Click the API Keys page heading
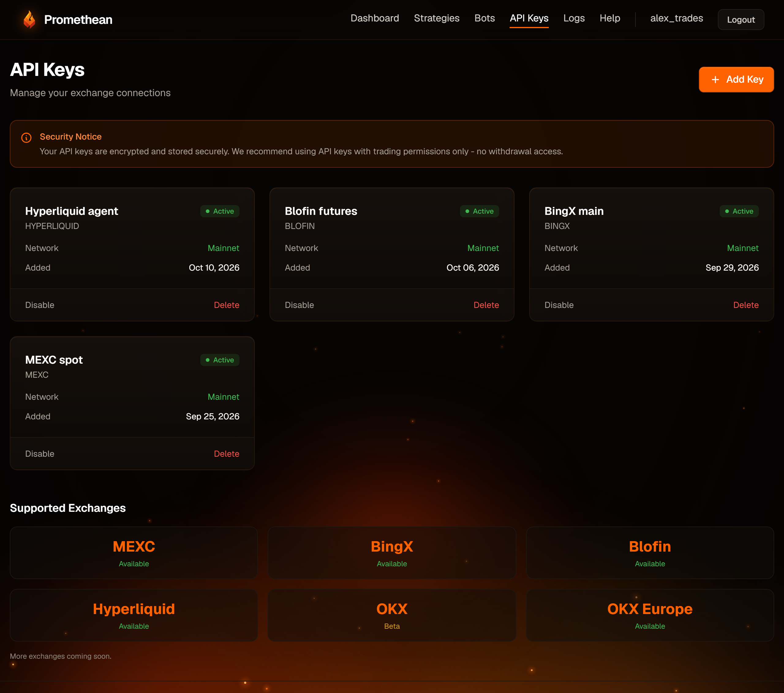Screen dimensions: 784x693 [47, 70]
